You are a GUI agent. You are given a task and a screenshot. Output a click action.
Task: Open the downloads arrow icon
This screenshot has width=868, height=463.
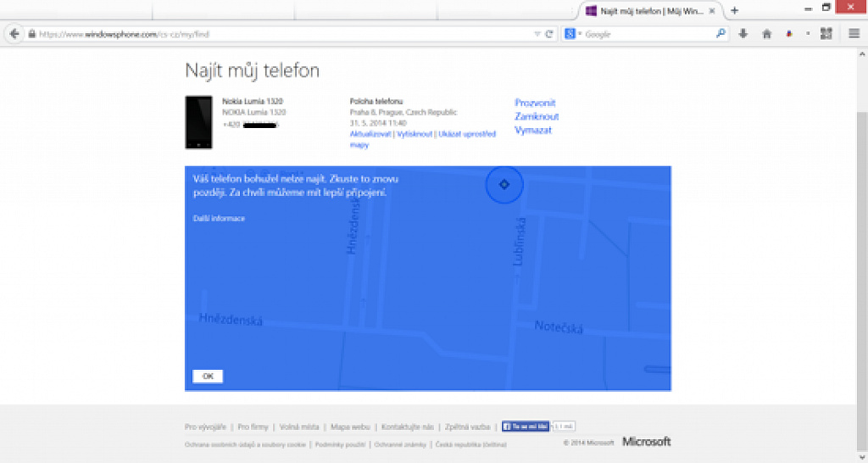click(x=743, y=34)
